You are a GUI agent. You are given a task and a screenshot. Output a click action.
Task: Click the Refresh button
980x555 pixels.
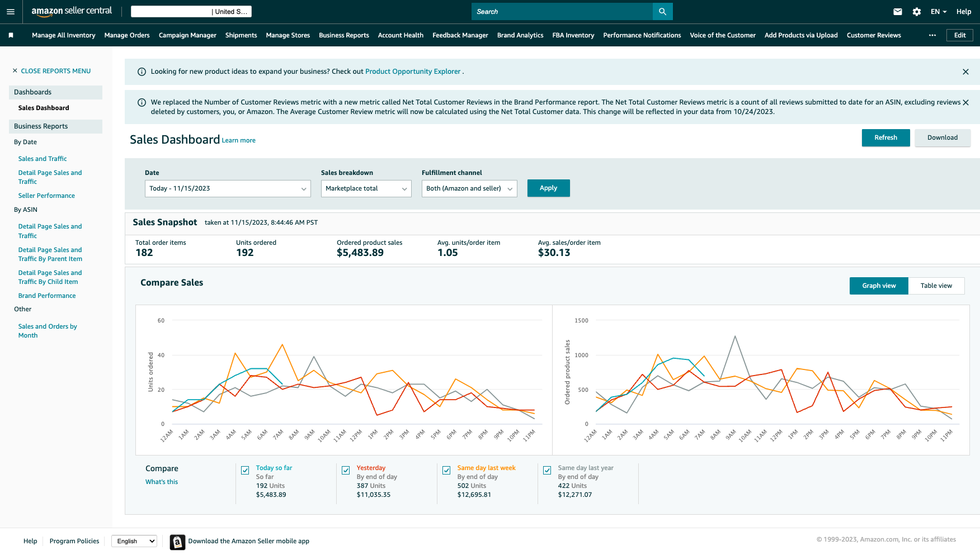click(885, 137)
